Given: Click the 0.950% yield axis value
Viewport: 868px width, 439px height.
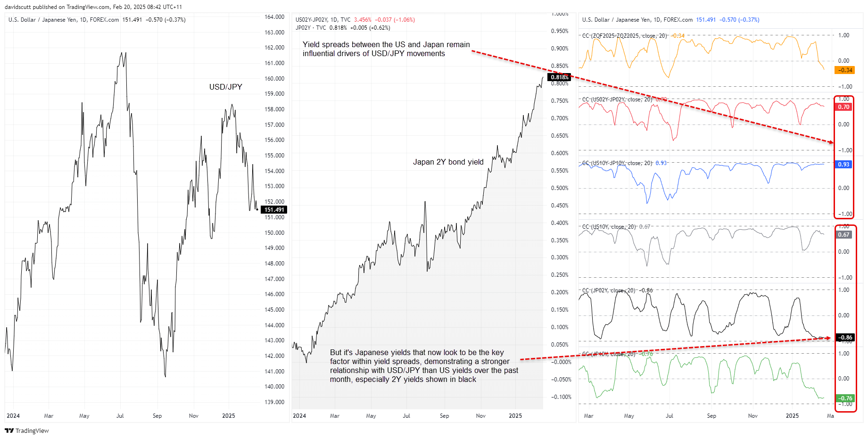Looking at the screenshot, I should point(560,31).
